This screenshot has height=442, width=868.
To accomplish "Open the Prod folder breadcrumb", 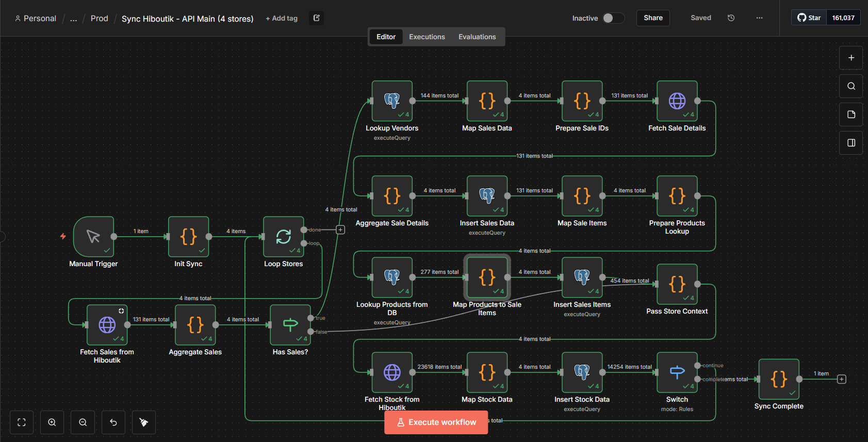I will coord(100,19).
